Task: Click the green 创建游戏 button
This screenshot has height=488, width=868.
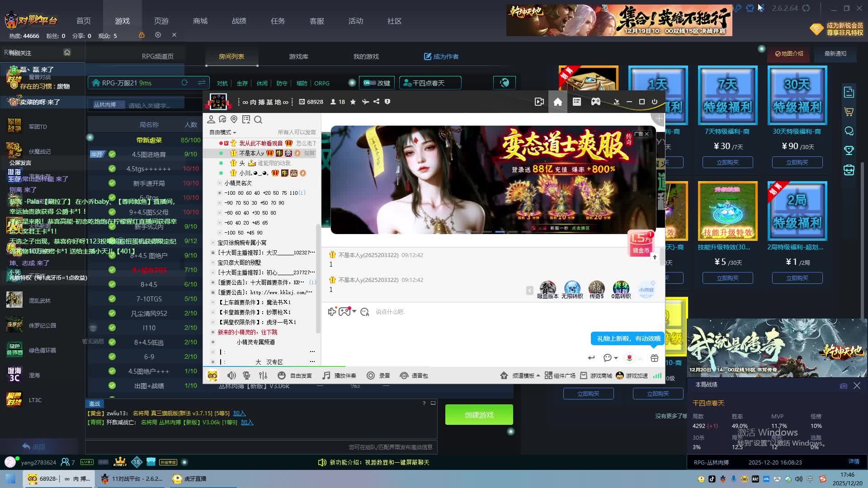Action: tap(479, 415)
